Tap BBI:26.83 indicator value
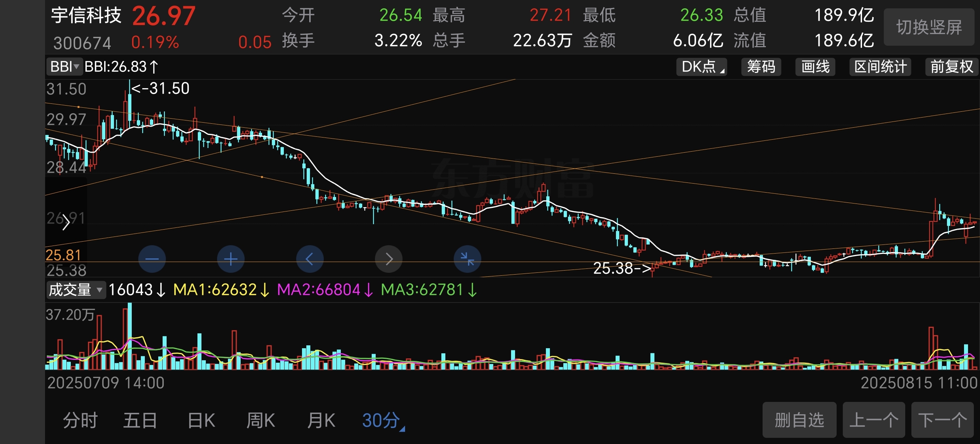This screenshot has height=444, width=980. click(x=121, y=67)
